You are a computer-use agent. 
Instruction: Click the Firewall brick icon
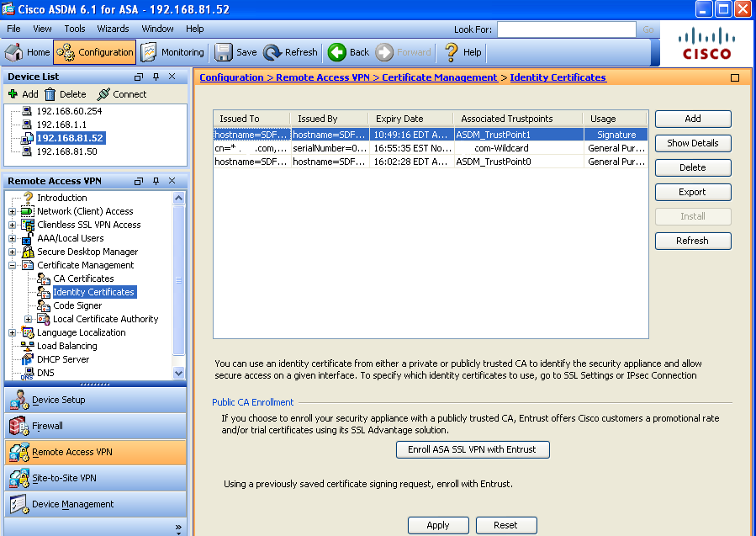click(19, 426)
